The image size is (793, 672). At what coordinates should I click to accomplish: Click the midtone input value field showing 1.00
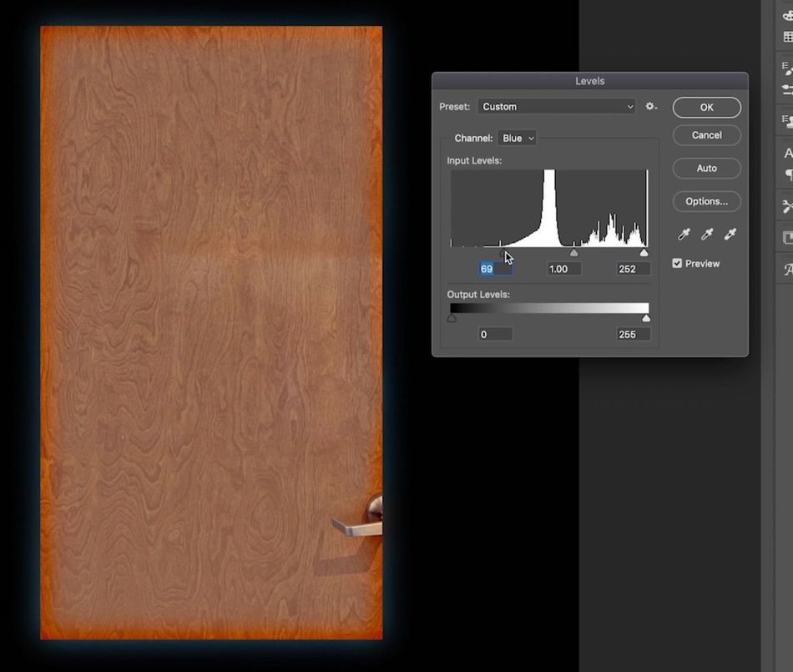[563, 269]
